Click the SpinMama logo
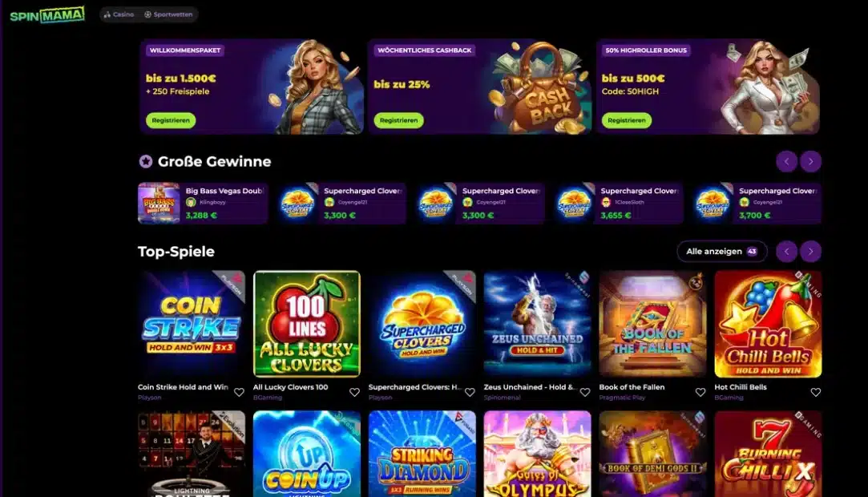 47,15
